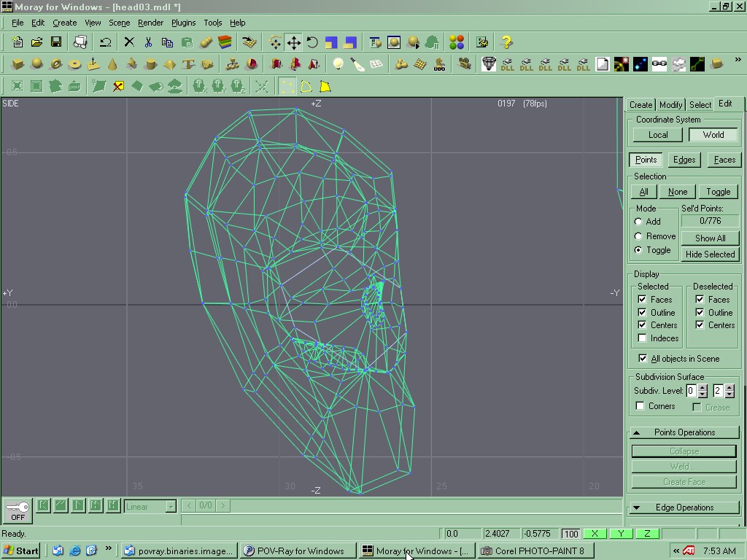Click the Hide Selected button
Screen dimensions: 747x560
[710, 254]
